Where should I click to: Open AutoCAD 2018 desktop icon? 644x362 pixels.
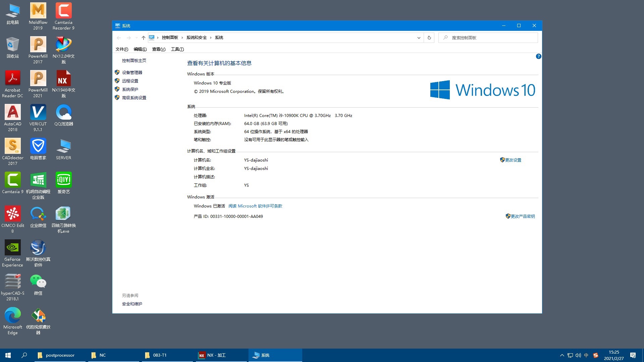click(13, 118)
